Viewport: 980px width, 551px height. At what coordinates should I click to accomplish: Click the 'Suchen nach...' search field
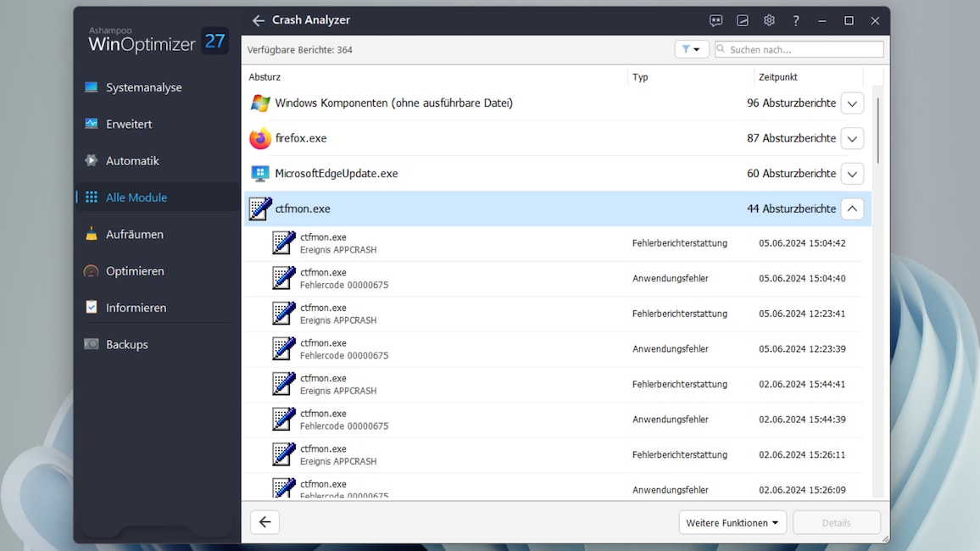(x=799, y=49)
